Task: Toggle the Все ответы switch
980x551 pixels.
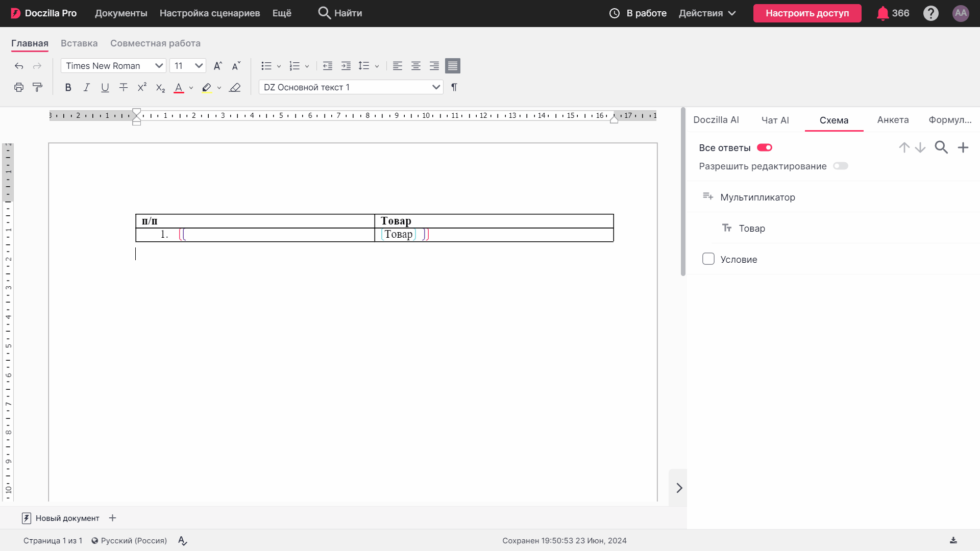Action: click(765, 147)
